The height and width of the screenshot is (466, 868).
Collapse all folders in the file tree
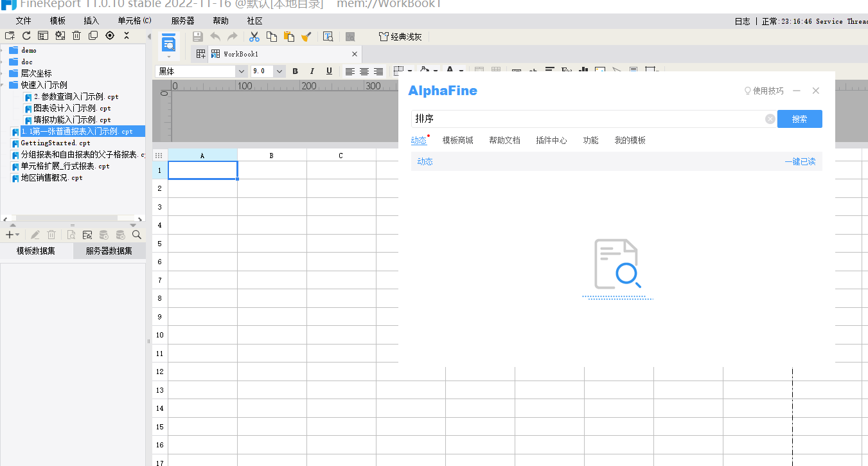[127, 36]
